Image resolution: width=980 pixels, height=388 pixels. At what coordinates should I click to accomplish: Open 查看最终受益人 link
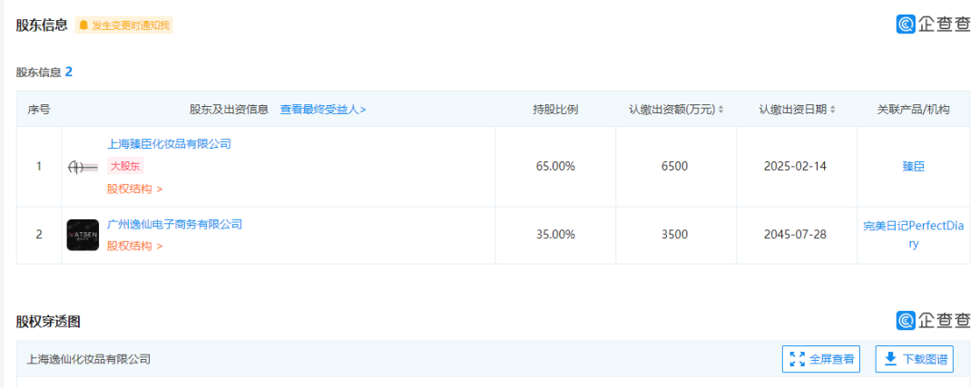click(x=323, y=110)
